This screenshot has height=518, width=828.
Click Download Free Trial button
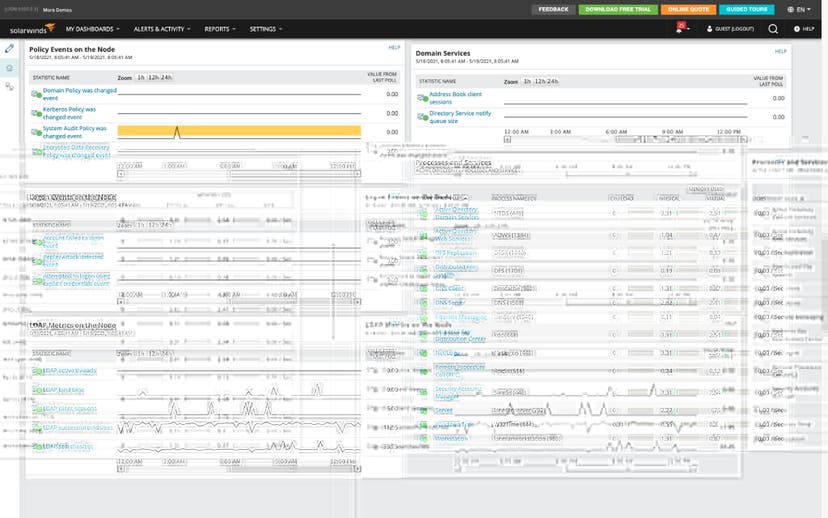pos(618,10)
